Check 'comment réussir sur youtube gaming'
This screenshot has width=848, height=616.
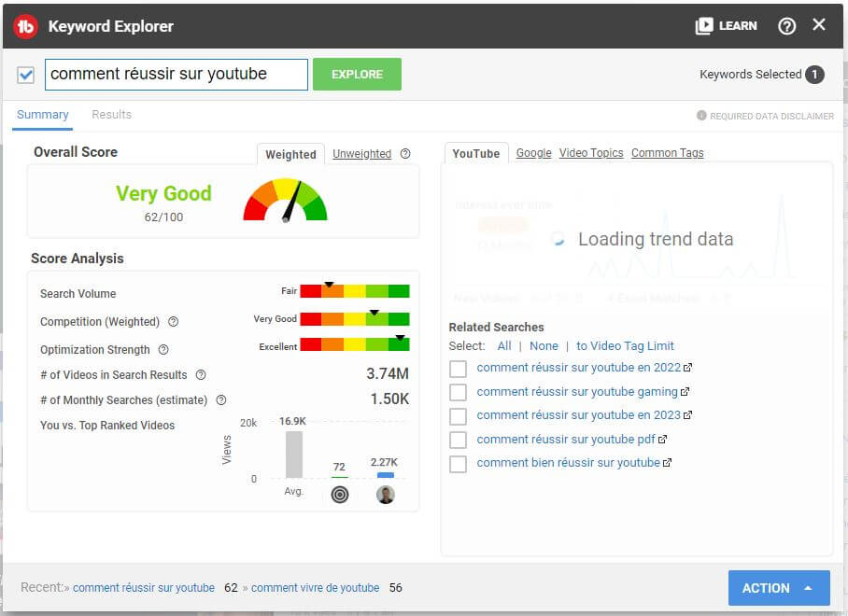click(458, 392)
